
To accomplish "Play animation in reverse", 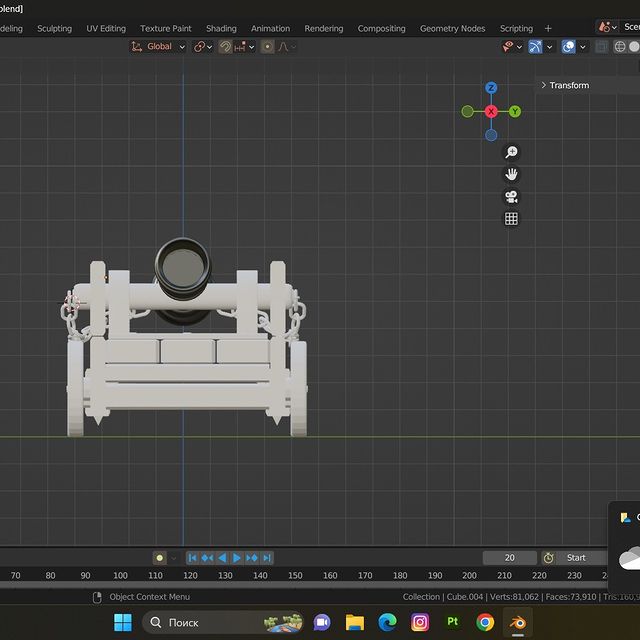I will coord(222,558).
